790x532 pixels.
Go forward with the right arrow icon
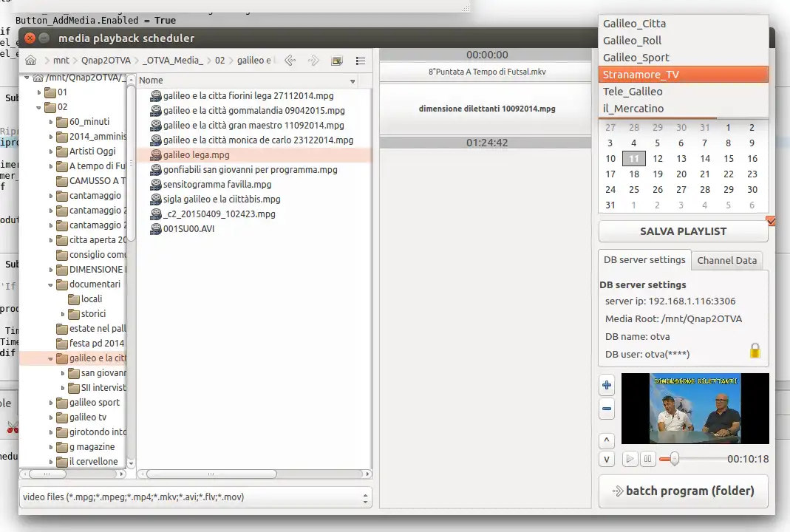(x=313, y=61)
